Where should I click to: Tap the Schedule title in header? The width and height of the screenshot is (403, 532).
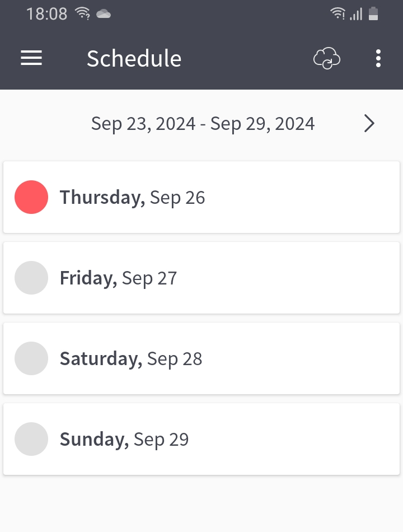[x=134, y=58]
